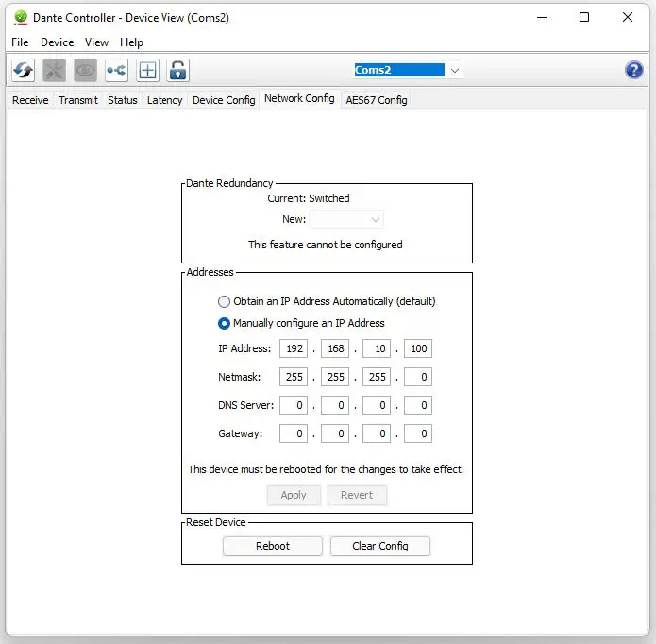This screenshot has height=644, width=656.
Task: Click the Clear Config button
Action: coord(380,546)
